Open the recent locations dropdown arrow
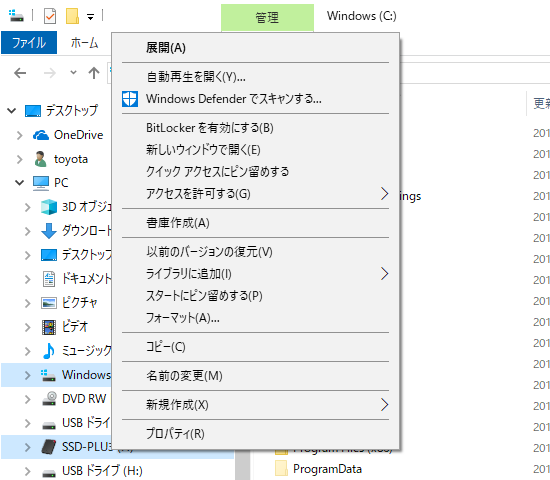The image size is (550, 480). click(73, 73)
